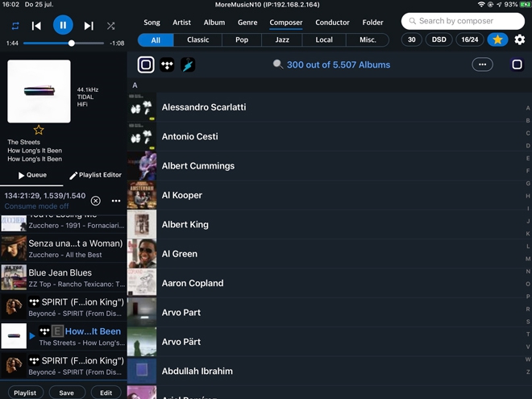
Task: Toggle the repeat mode icon
Action: [x=15, y=26]
